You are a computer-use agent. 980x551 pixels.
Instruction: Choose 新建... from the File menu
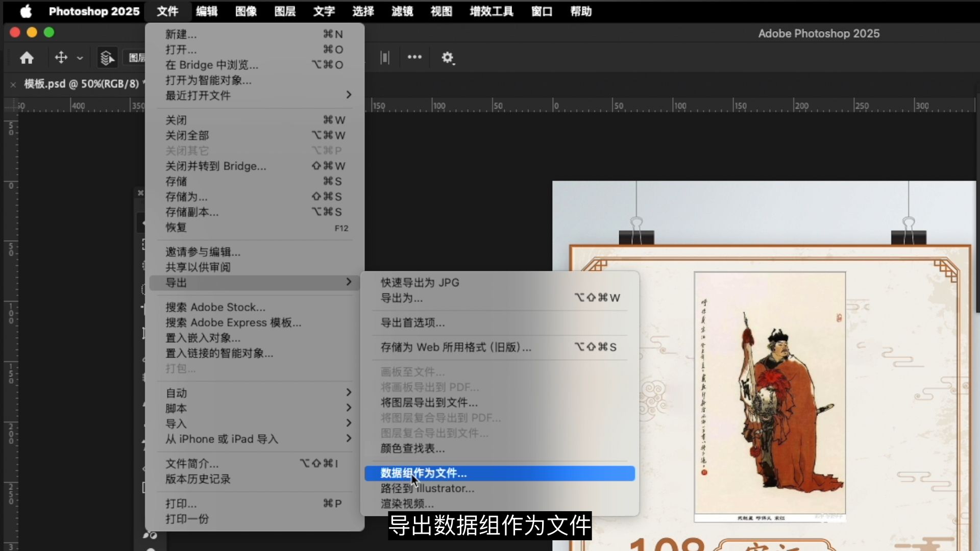pyautogui.click(x=255, y=34)
